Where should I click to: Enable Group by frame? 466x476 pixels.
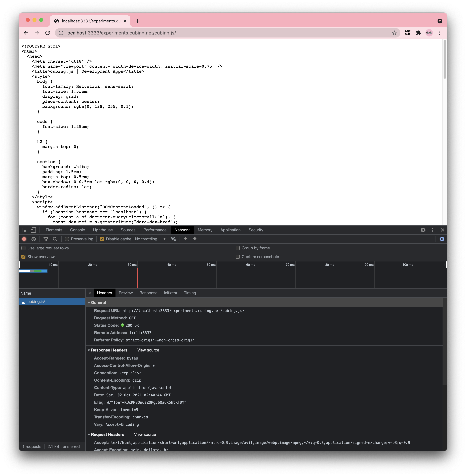238,248
